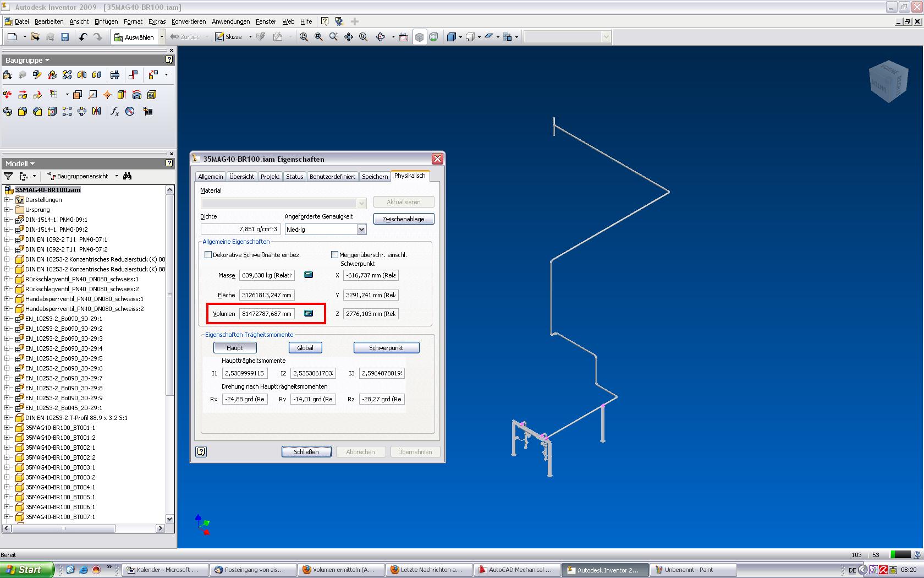The image size is (924, 578).
Task: Click the Place Component icon in Baugruppe panel
Action: (x=8, y=75)
